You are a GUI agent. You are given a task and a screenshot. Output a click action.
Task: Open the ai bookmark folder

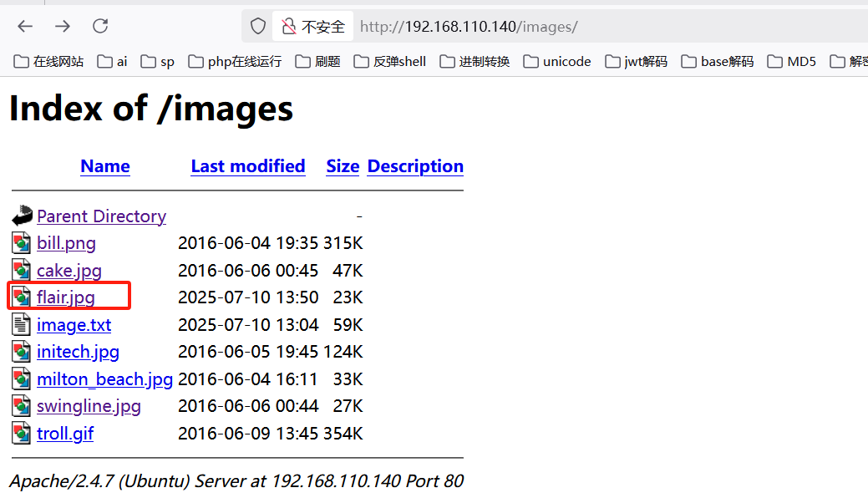coord(113,62)
